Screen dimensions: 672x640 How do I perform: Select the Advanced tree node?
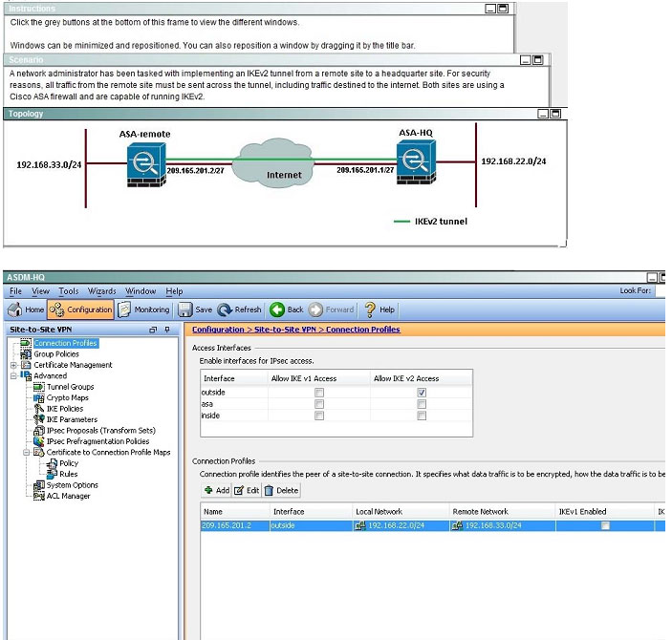tap(50, 375)
